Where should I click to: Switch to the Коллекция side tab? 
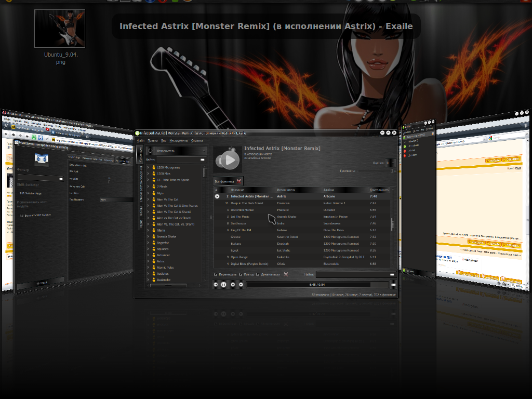[x=139, y=154]
